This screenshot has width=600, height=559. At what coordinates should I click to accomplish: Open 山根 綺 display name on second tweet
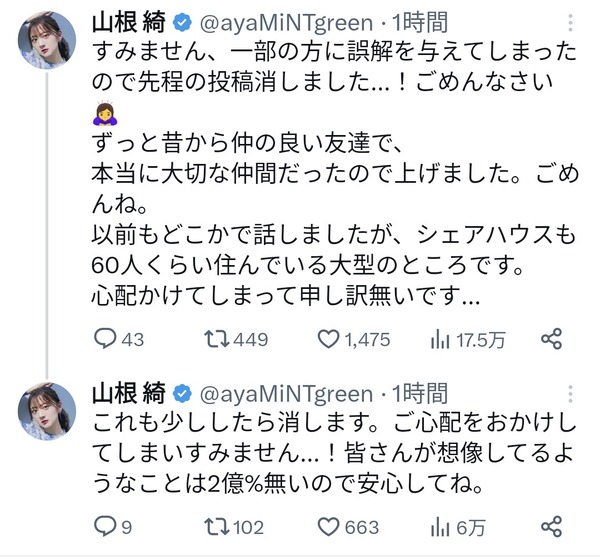(x=128, y=392)
